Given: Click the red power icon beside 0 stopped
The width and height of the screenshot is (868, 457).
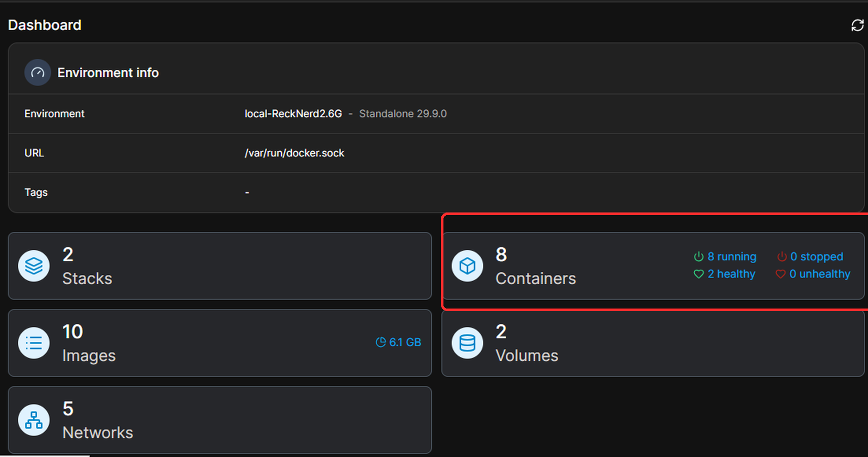Looking at the screenshot, I should click(x=782, y=257).
